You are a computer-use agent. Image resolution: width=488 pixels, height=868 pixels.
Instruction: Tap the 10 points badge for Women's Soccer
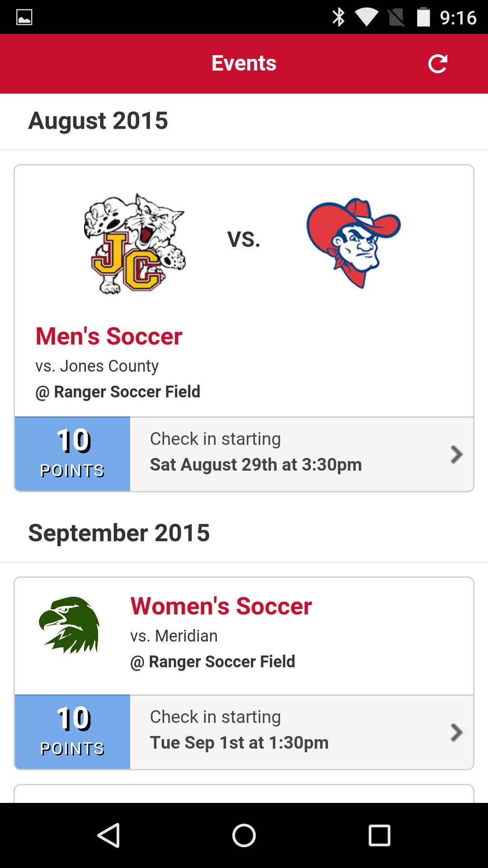click(73, 732)
